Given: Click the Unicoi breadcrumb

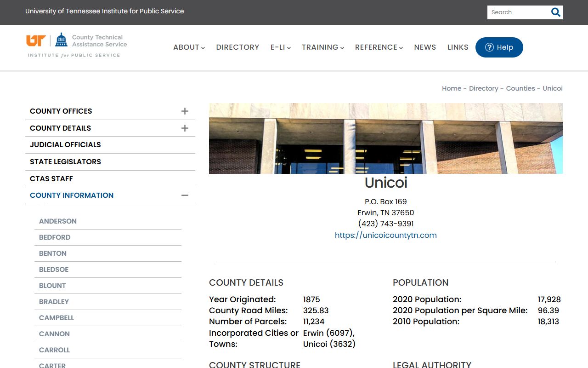Looking at the screenshot, I should pos(553,88).
